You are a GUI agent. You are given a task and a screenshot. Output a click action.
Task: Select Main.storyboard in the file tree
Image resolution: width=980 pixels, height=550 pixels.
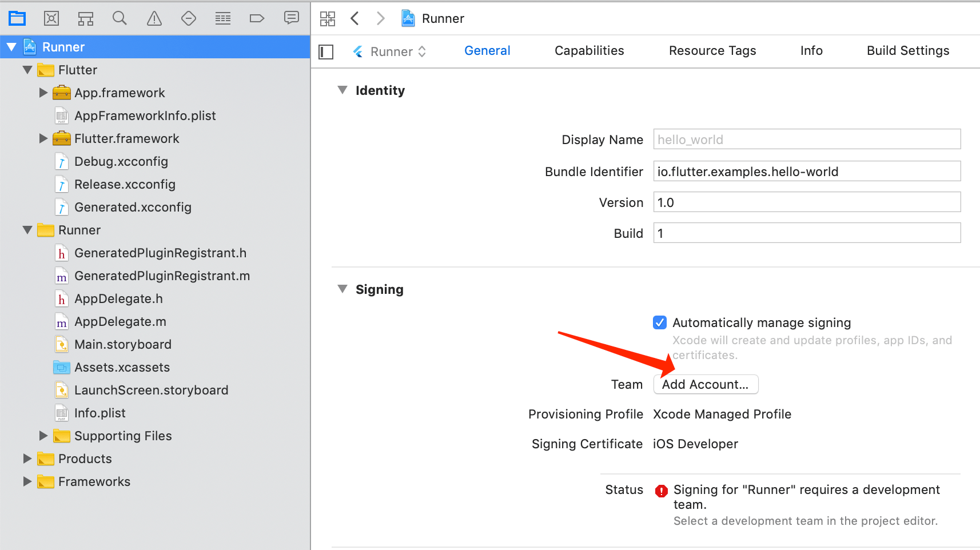pyautogui.click(x=122, y=344)
